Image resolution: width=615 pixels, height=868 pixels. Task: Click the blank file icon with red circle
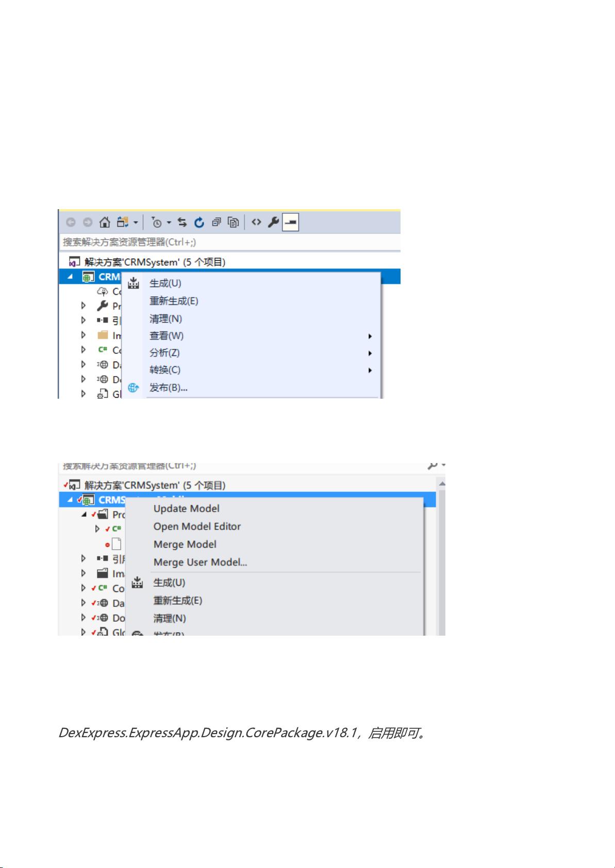point(116,544)
